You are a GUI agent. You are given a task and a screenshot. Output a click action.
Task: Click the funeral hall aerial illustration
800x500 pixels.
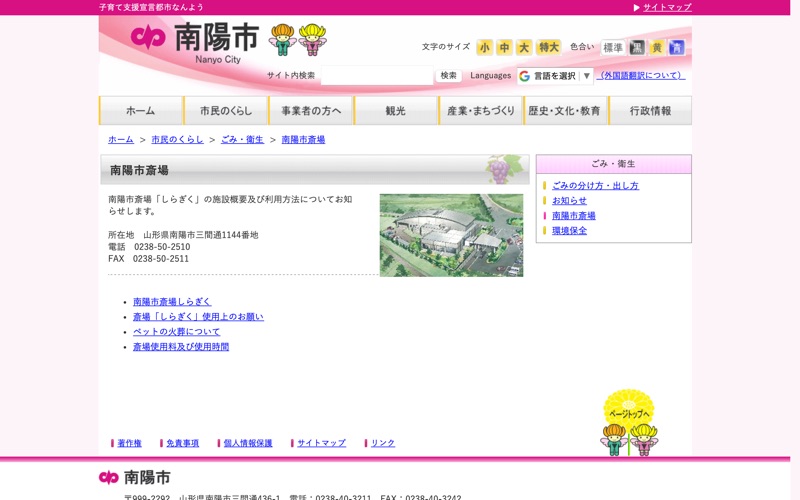[x=452, y=235]
